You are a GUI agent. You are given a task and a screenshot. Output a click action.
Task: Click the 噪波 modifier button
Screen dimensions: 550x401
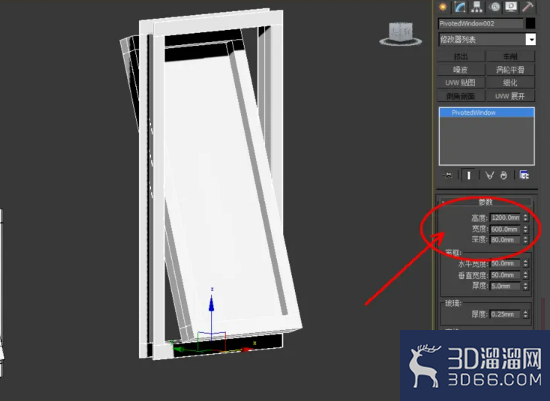coord(461,70)
